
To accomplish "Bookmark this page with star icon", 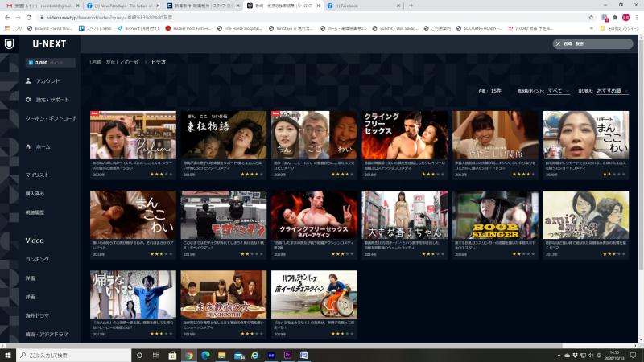I will pos(591,17).
